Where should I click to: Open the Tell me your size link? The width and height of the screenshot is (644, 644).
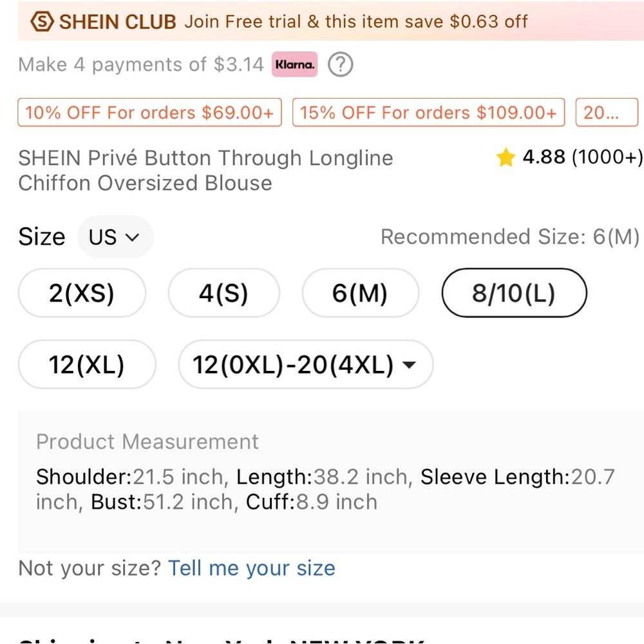tap(251, 568)
